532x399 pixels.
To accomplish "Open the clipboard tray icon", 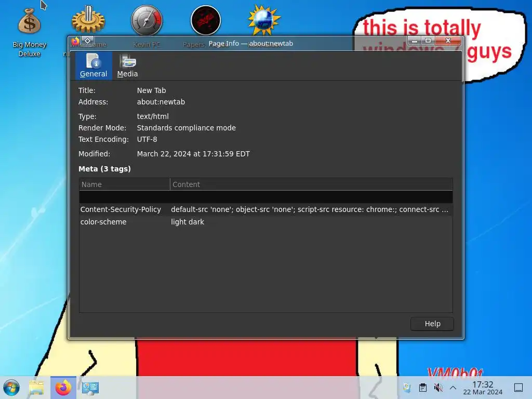I will tap(423, 388).
